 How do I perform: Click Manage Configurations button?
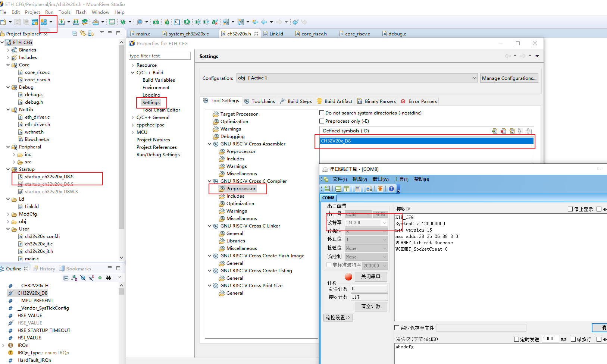509,78
